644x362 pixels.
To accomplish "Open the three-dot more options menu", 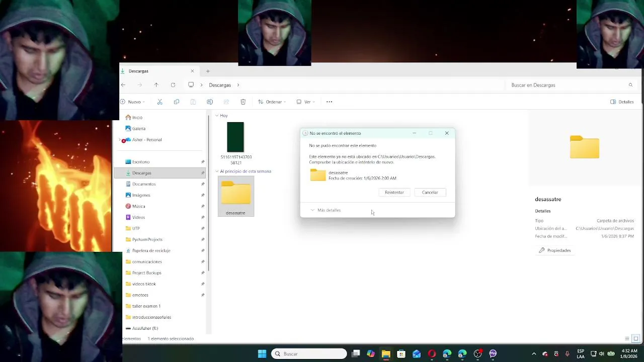I will (x=330, y=102).
